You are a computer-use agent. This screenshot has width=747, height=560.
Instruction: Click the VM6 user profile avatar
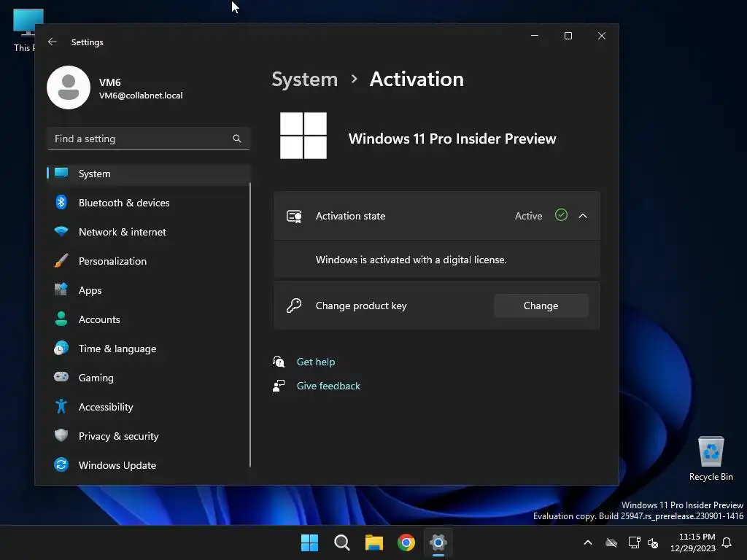(69, 87)
